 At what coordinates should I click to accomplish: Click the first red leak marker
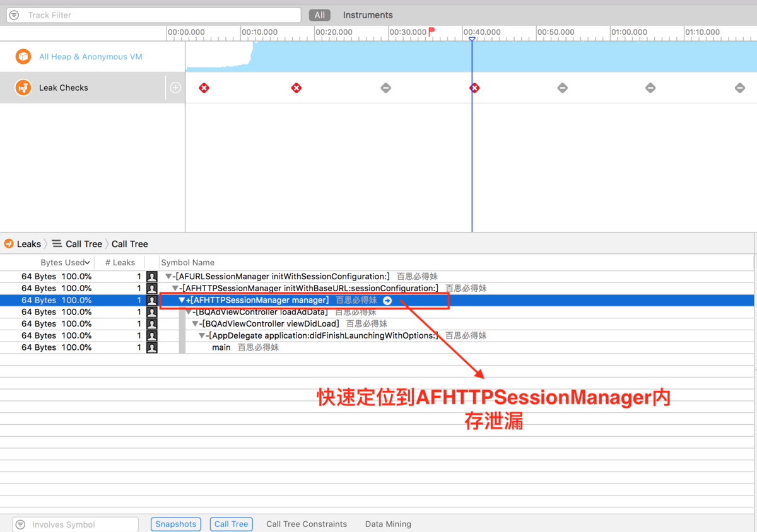(x=204, y=88)
